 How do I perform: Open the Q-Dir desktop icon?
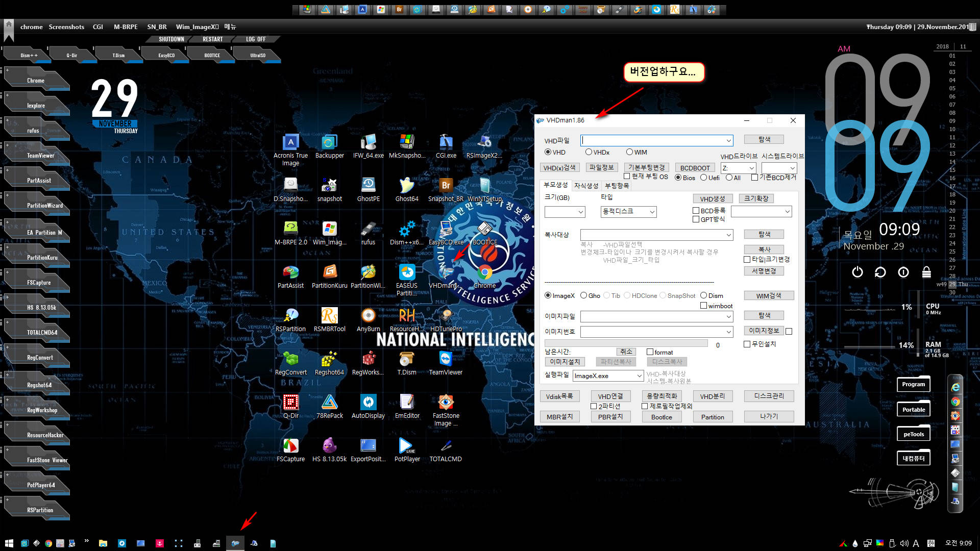pyautogui.click(x=290, y=406)
